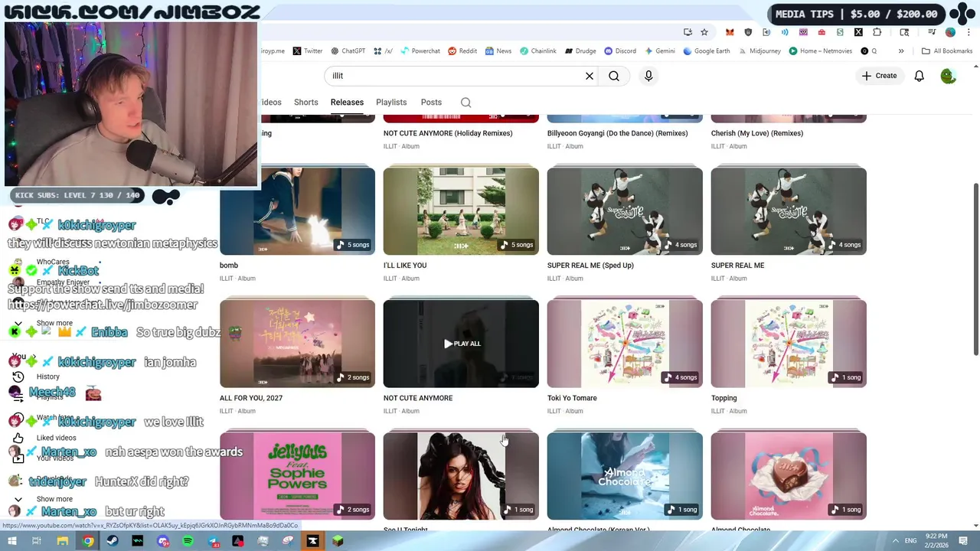Viewport: 980px width, 551px height.
Task: Open the Discord bookmark
Action: pos(620,51)
